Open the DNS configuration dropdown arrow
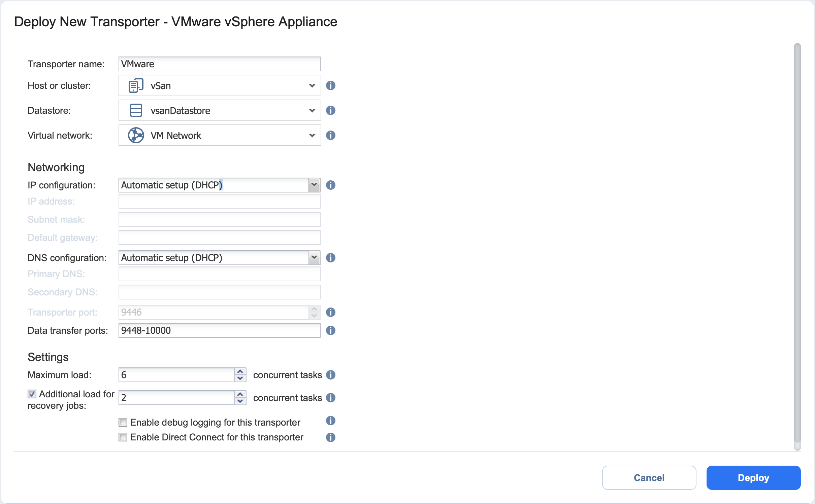The width and height of the screenshot is (815, 504). click(x=314, y=258)
